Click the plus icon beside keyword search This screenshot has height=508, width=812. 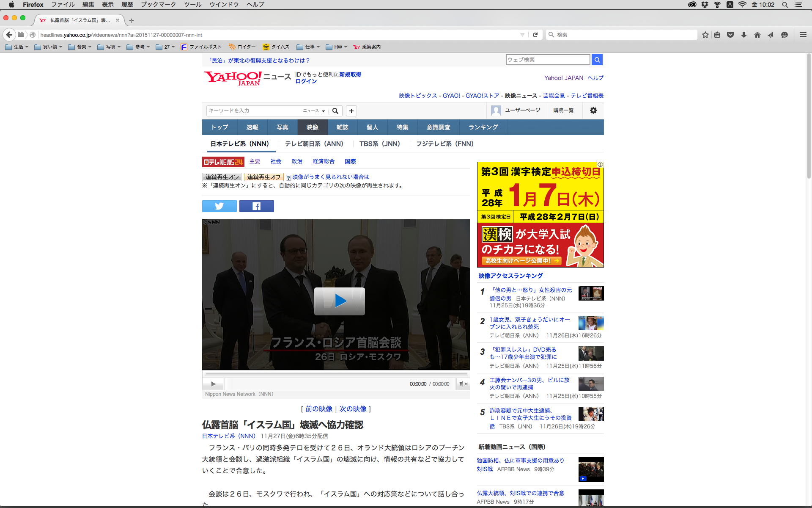(351, 111)
